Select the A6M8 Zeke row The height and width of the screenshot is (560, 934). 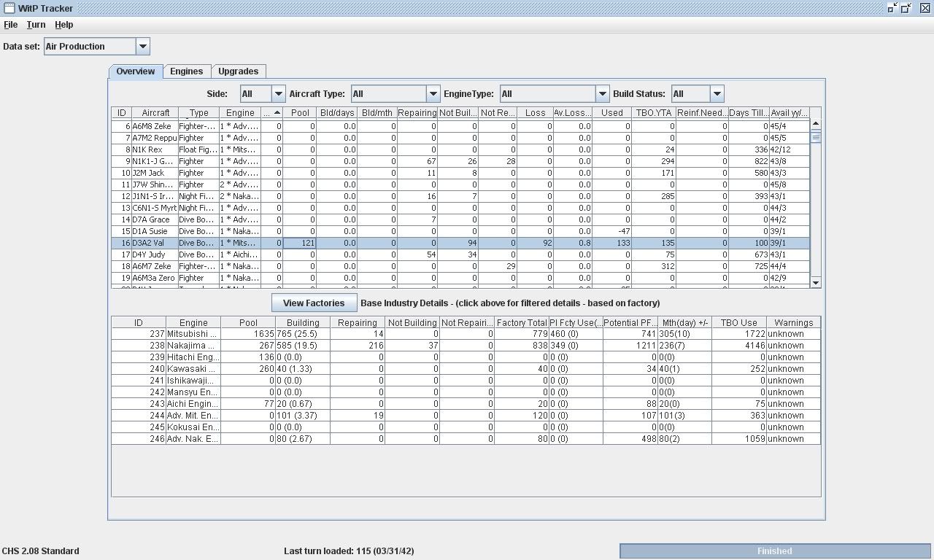pos(460,126)
